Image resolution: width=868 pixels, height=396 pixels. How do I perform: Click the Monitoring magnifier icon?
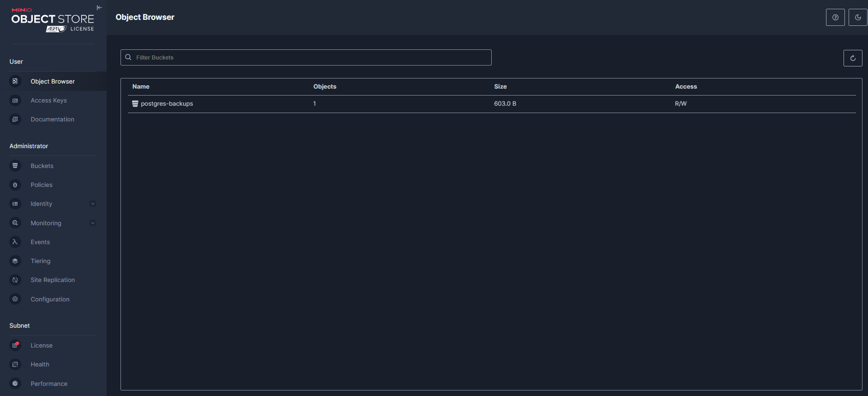(15, 223)
